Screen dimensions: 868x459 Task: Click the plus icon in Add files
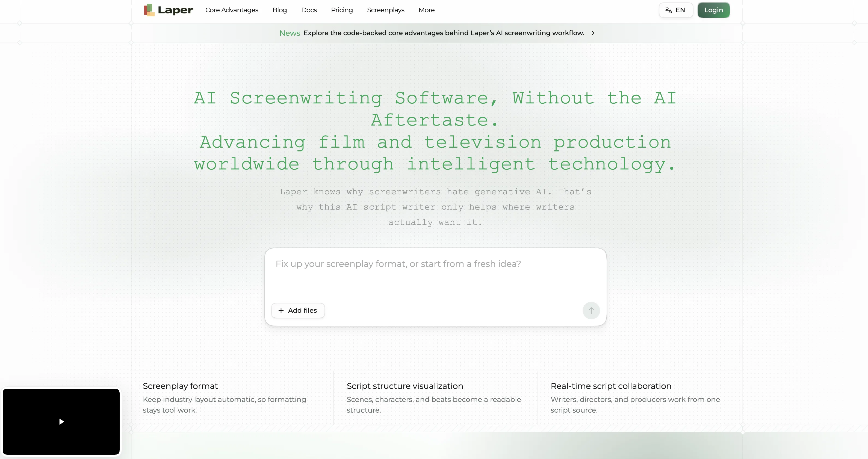pos(281,311)
